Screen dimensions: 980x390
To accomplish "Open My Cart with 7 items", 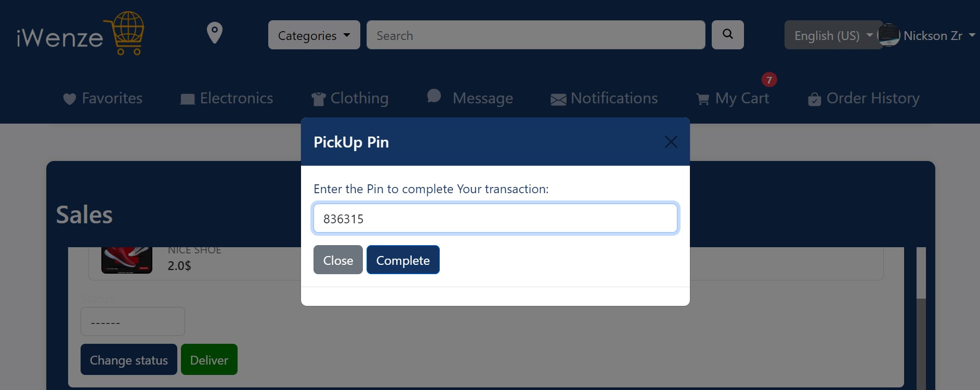I will pos(733,98).
